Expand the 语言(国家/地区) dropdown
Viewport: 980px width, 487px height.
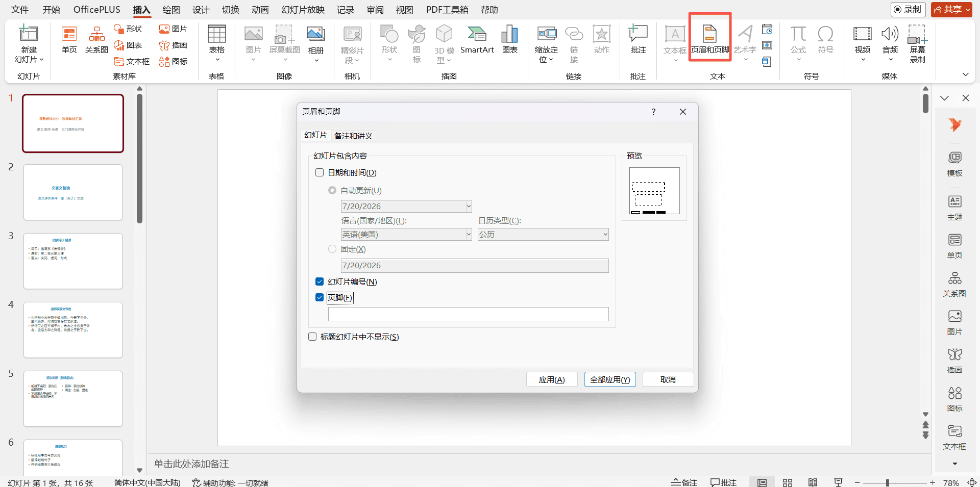click(x=406, y=235)
